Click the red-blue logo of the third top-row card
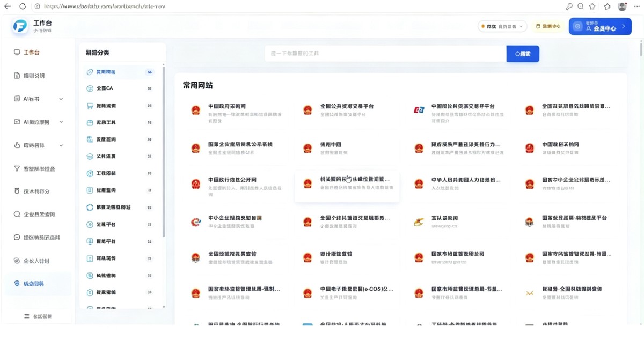 (x=419, y=110)
